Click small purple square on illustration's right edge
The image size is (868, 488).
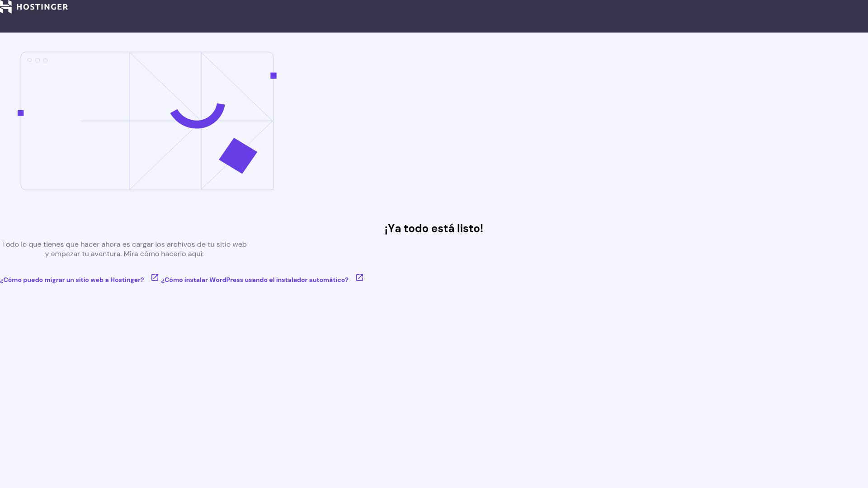(274, 75)
